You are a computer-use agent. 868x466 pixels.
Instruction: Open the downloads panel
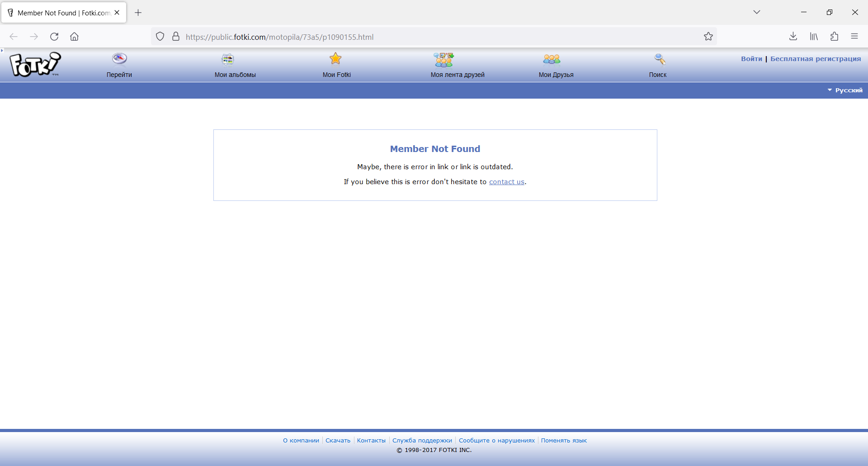(793, 37)
